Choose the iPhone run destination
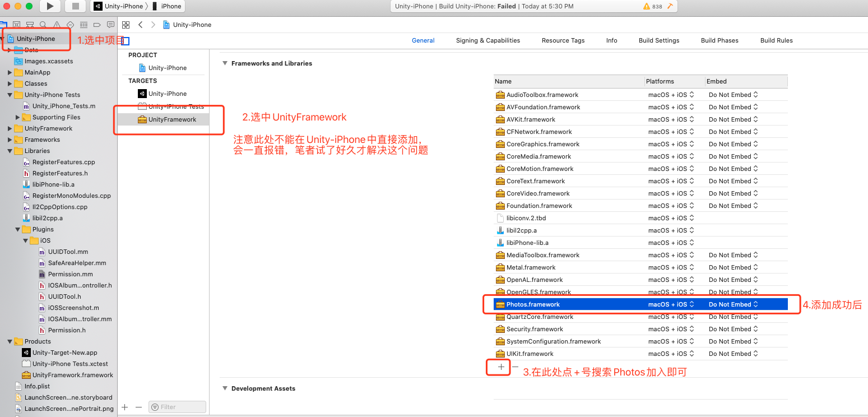The image size is (868, 417). tap(166, 6)
